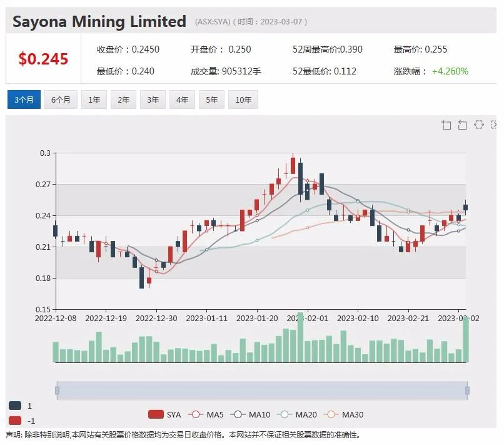Select the dashed box selection tool icon
The height and width of the screenshot is (445, 504).
point(479,125)
